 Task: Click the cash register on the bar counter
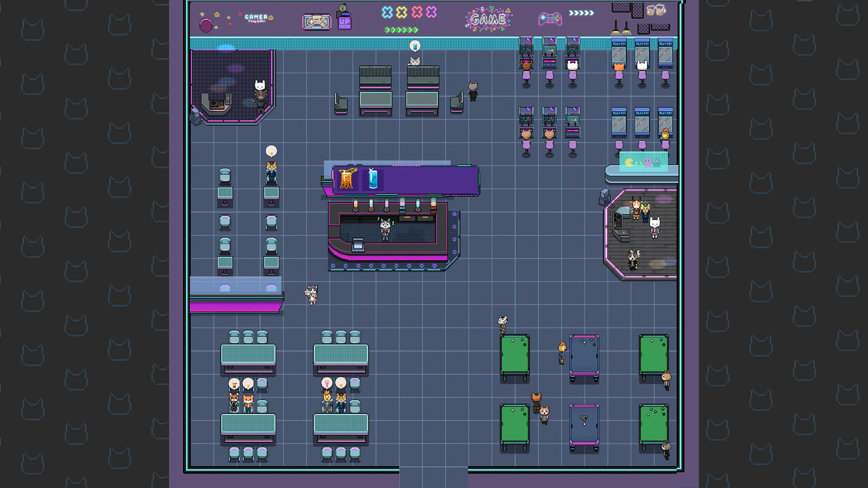(358, 244)
